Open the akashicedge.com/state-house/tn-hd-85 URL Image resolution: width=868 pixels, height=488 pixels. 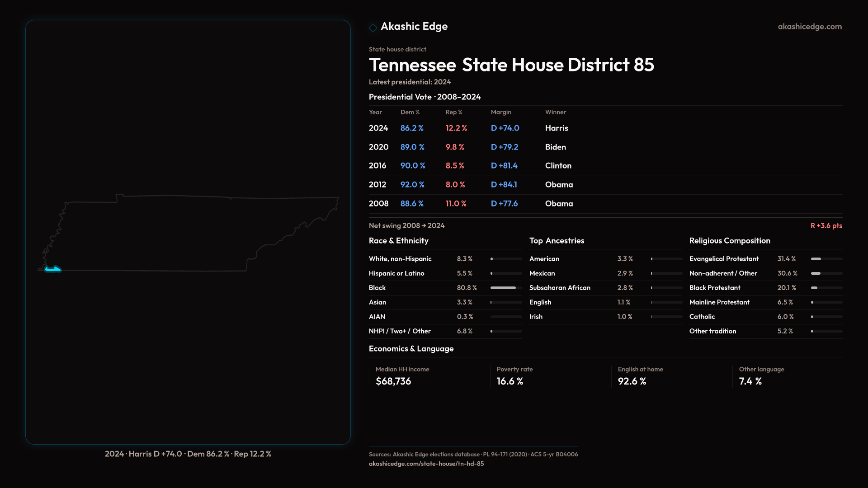pos(426,464)
